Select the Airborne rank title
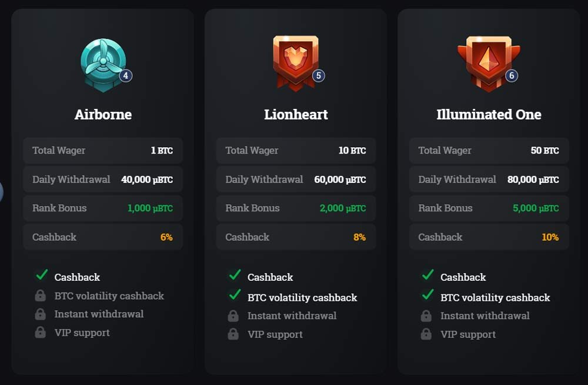Screen dimensions: 588x385 click(x=103, y=114)
